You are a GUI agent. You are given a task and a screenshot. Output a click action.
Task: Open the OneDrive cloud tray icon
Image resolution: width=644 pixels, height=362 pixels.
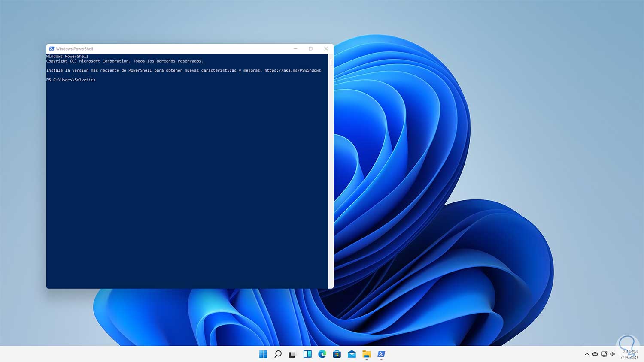pos(595,354)
